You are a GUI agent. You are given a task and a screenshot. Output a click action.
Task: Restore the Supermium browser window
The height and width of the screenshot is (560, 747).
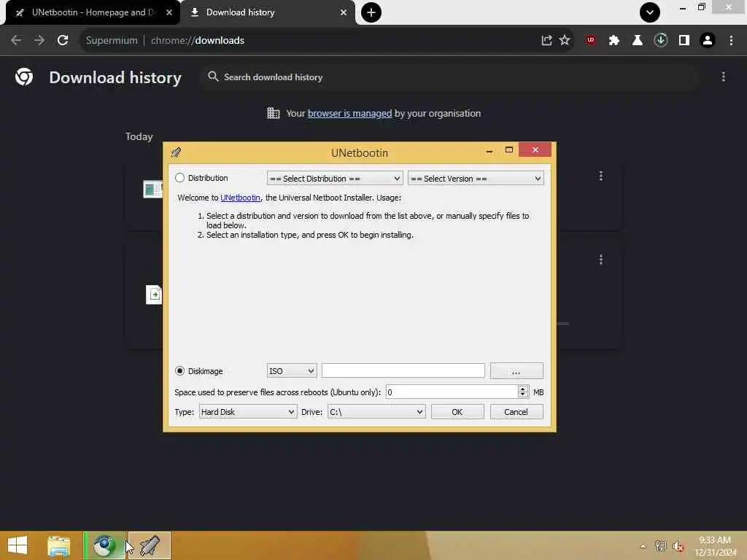701,7
